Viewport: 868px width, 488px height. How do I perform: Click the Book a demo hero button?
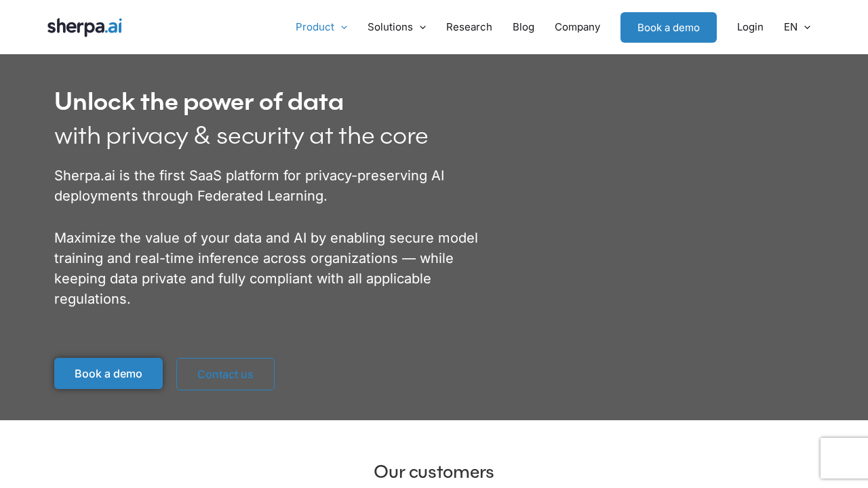click(x=108, y=373)
